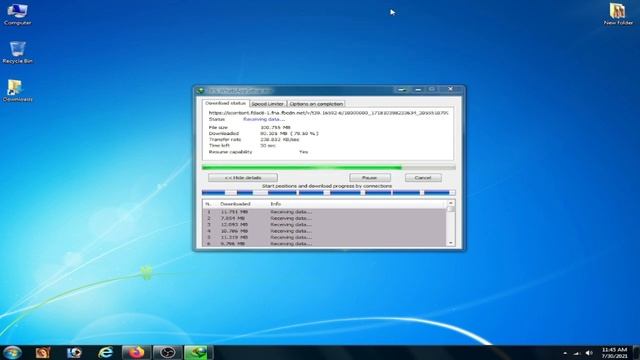Click the pinned taskbar icon left of Internet Explorer
This screenshot has width=640, height=360.
74,352
